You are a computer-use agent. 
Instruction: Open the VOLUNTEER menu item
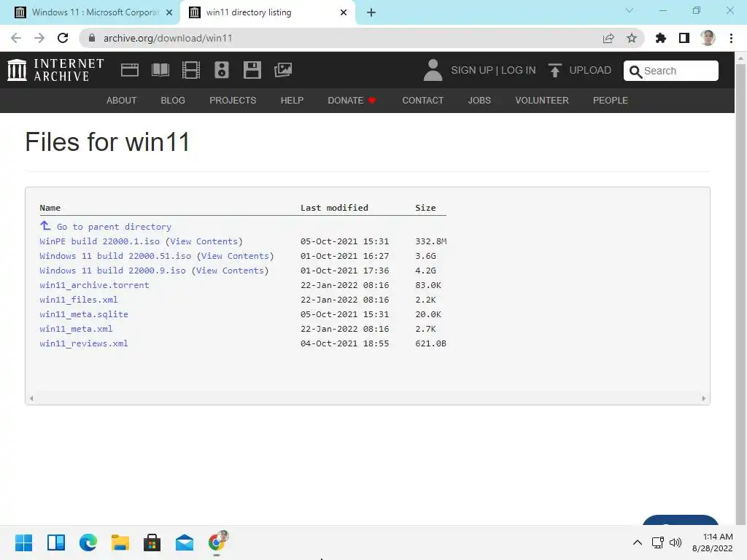click(542, 101)
